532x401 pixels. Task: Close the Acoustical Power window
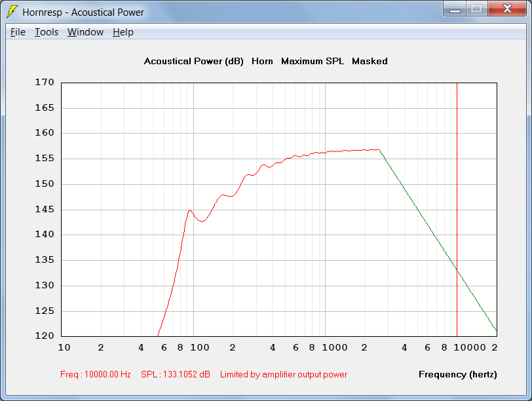coord(507,9)
